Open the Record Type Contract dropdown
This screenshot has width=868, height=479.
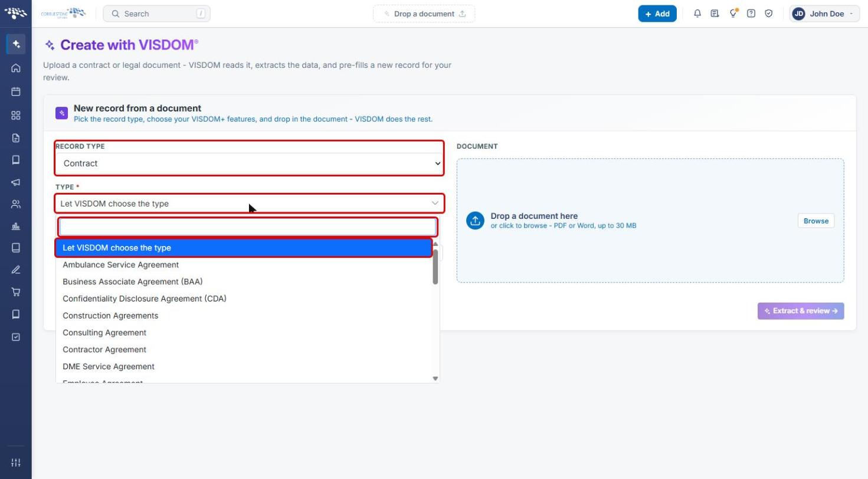pos(249,163)
